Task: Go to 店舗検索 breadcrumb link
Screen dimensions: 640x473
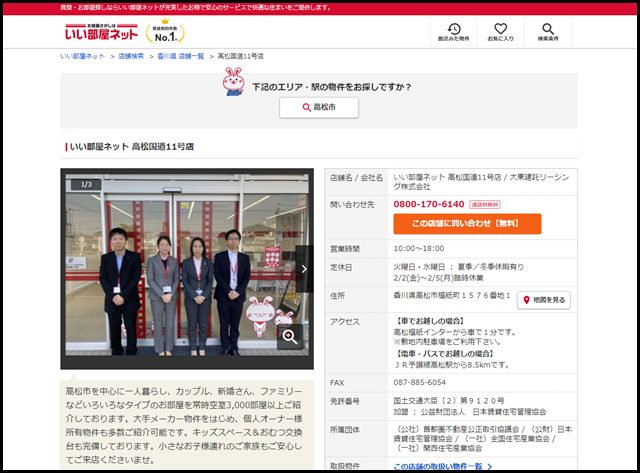Action: [x=131, y=56]
